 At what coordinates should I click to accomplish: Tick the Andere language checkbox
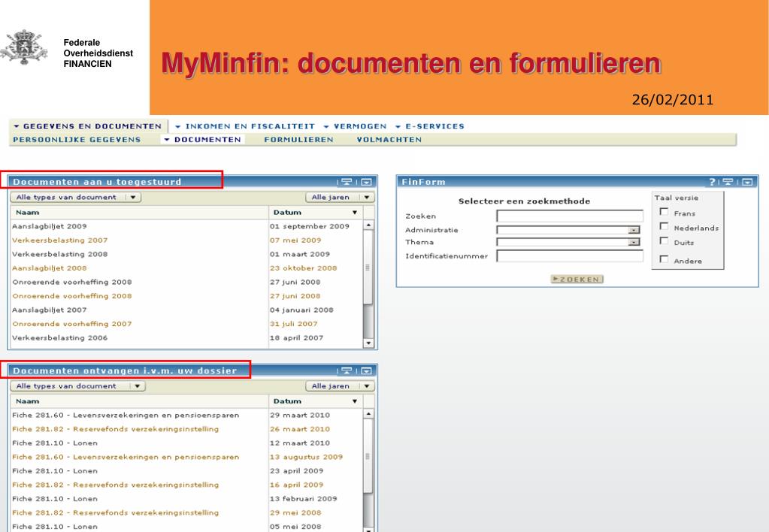(664, 259)
